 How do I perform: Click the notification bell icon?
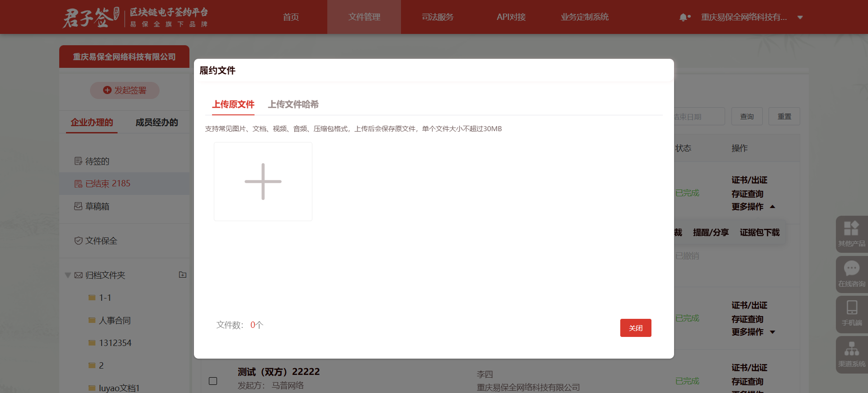coord(684,17)
